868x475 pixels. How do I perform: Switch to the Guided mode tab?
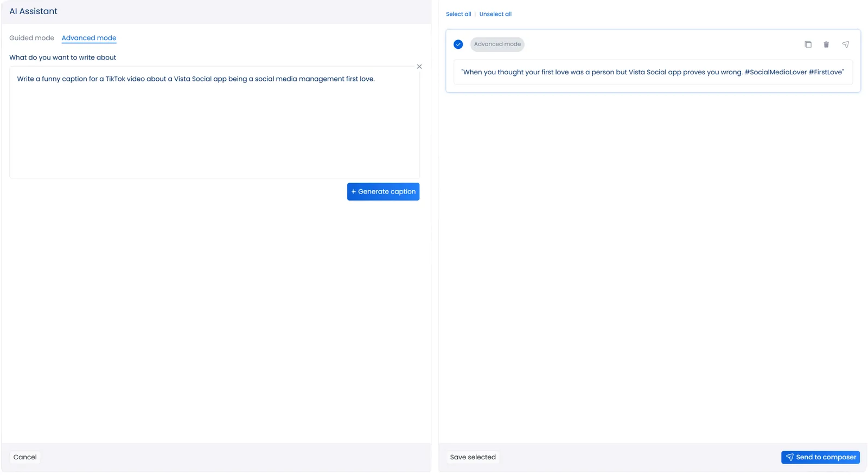click(31, 38)
